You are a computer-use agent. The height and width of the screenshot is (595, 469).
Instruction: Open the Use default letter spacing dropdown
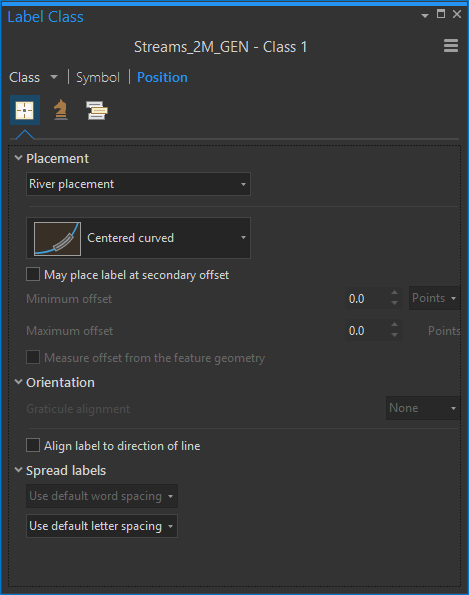point(102,526)
